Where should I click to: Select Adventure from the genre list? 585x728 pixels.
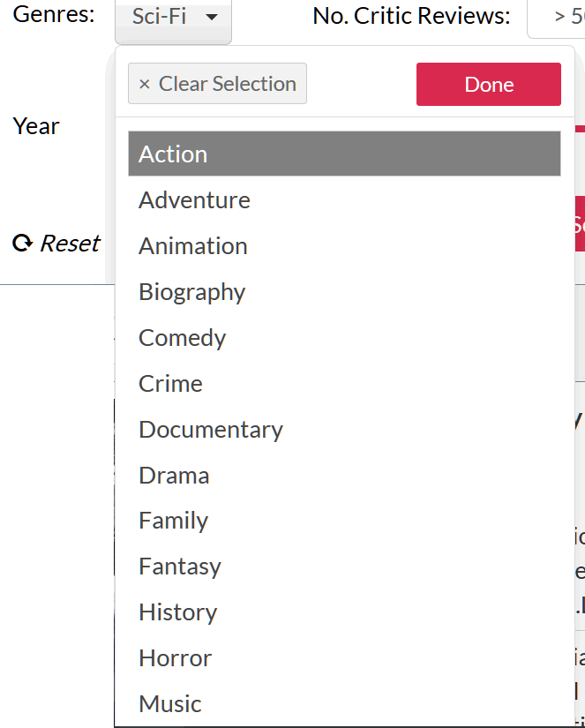point(344,200)
